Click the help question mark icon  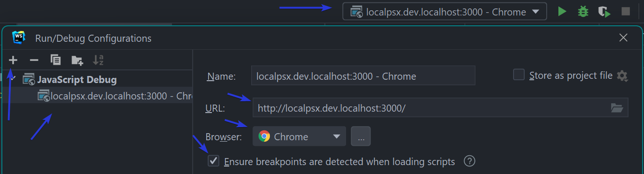[470, 161]
